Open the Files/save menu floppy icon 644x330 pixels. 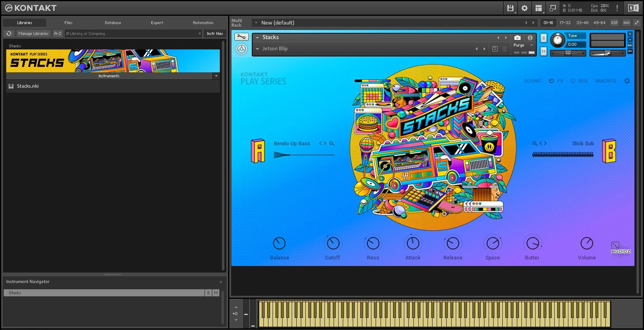point(510,8)
